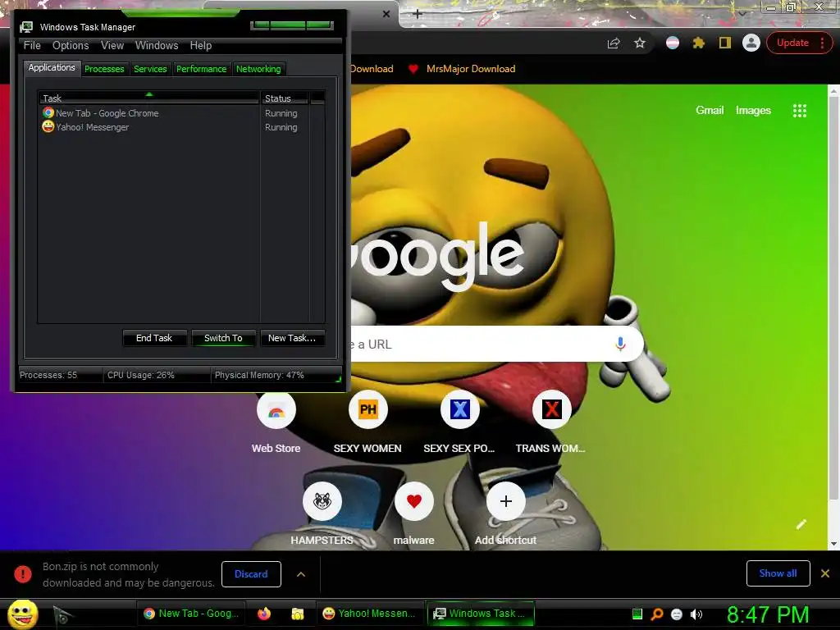840x630 pixels.
Task: Start voice search with microphone icon
Action: (x=620, y=344)
